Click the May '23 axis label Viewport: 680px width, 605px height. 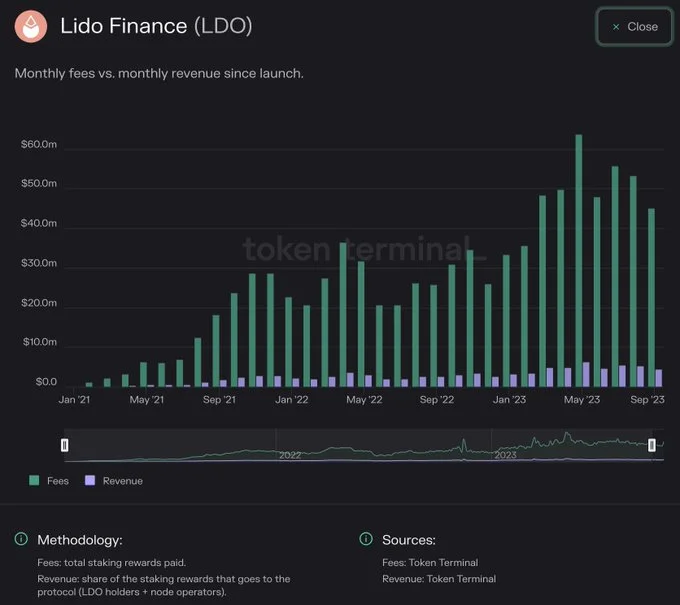pyautogui.click(x=582, y=399)
